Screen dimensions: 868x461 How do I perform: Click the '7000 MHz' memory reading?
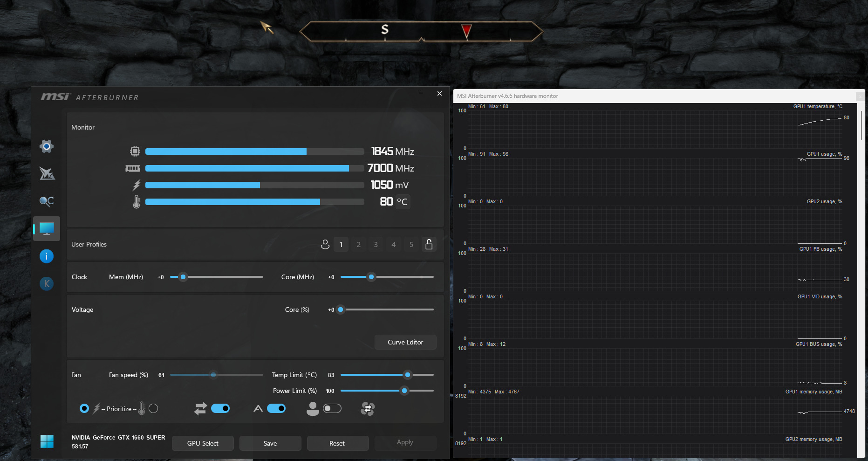pos(391,168)
